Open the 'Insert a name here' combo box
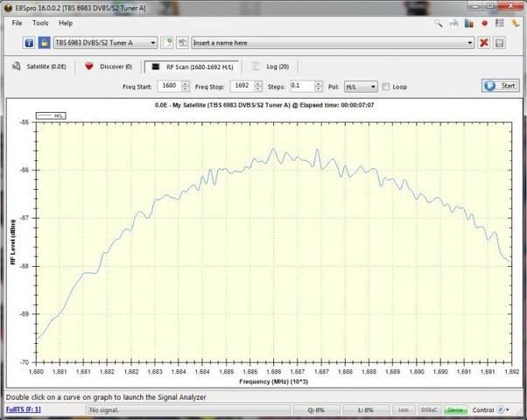Image resolution: width=527 pixels, height=420 pixels. [x=333, y=43]
